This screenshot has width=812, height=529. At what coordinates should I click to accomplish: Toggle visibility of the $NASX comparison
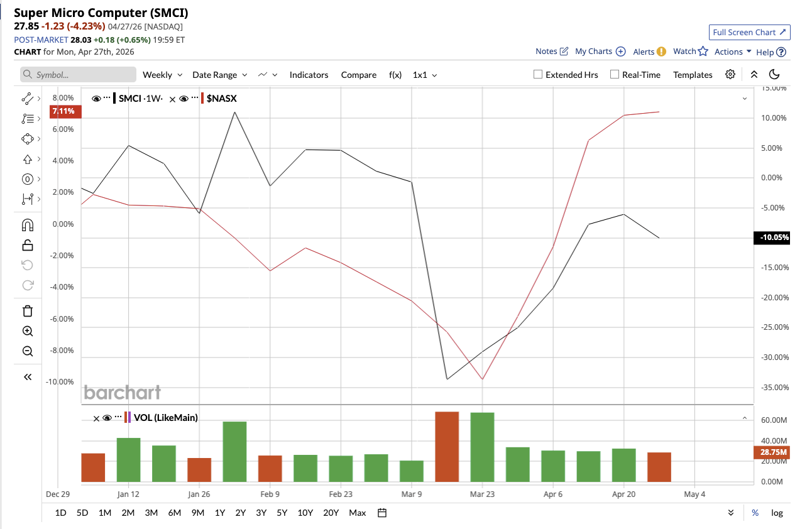(x=184, y=99)
